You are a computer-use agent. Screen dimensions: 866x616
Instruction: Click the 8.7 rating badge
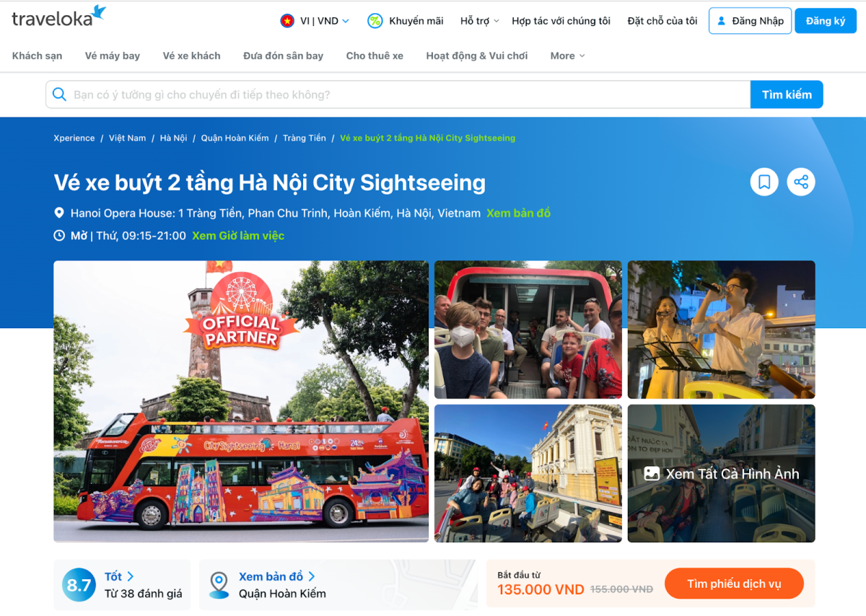[79, 585]
